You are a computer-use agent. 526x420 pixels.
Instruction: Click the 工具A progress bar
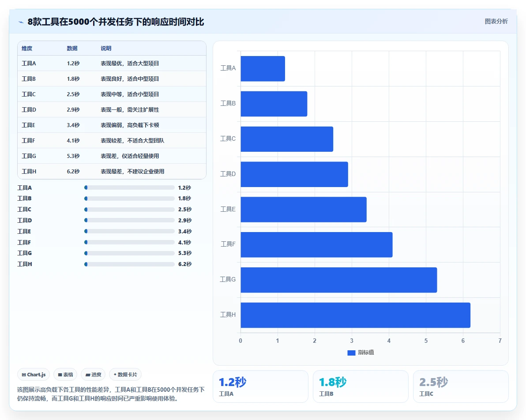tap(129, 187)
